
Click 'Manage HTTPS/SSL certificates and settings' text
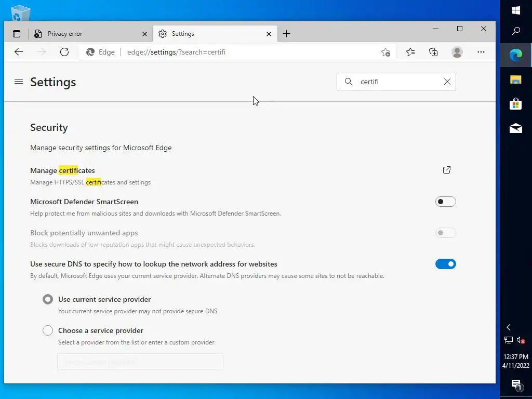coord(90,182)
